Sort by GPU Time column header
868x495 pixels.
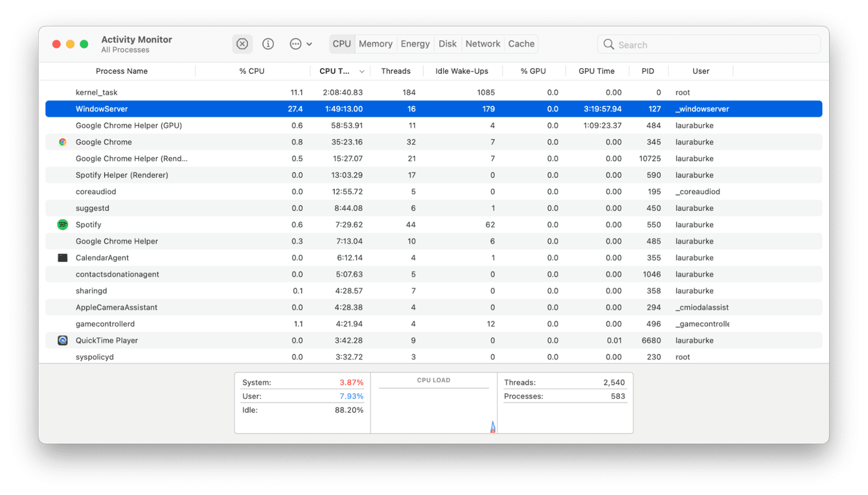[597, 71]
